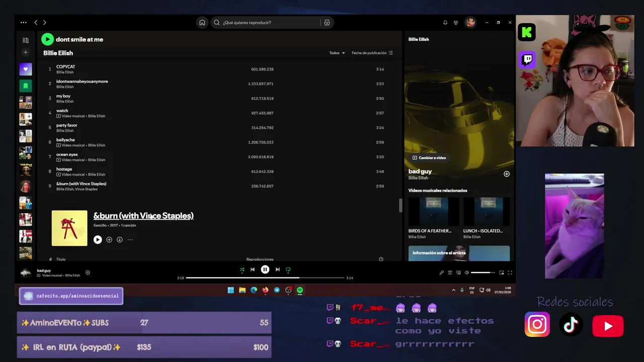Viewport: 644px width, 362px height.
Task: Create playlist with plus icon in sidebar
Action: (x=26, y=52)
